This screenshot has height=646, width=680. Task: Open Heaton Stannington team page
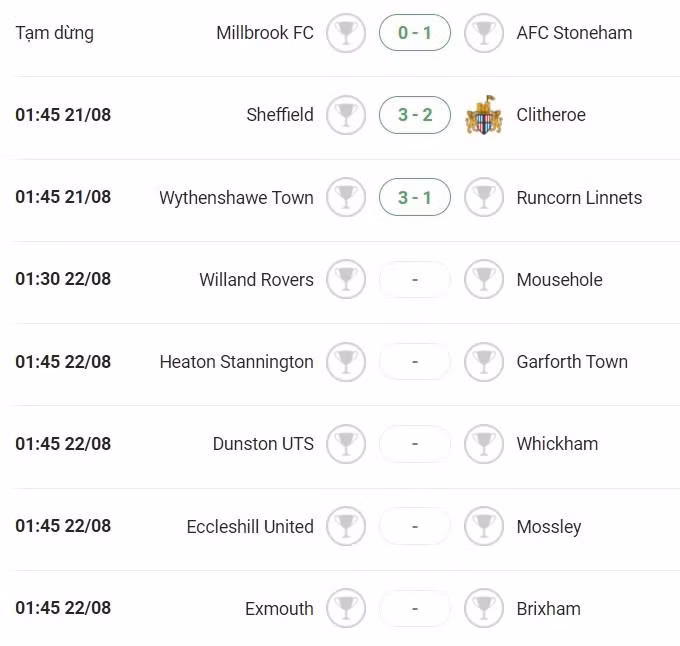pos(236,362)
